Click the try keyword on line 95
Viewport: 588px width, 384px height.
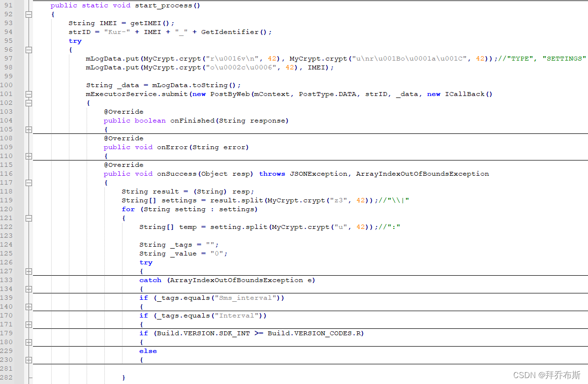[x=75, y=41]
